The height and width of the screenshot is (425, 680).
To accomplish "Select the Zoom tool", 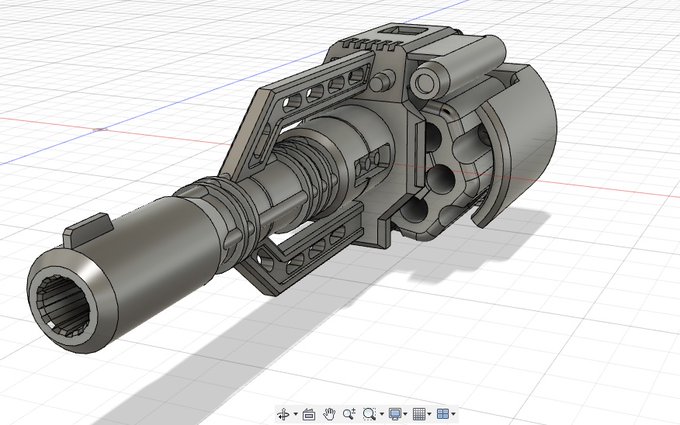I will tap(349, 414).
